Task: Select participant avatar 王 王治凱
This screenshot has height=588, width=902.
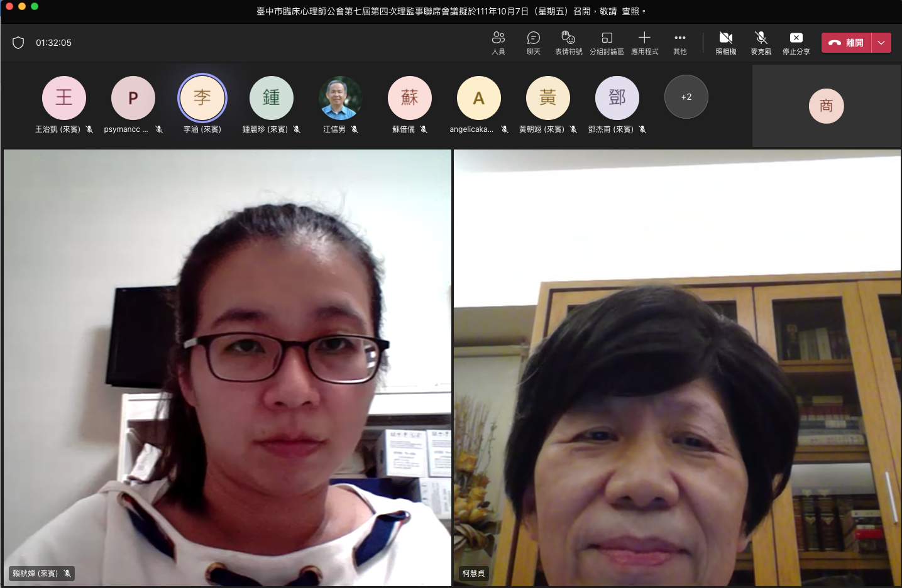Action: pyautogui.click(x=64, y=97)
